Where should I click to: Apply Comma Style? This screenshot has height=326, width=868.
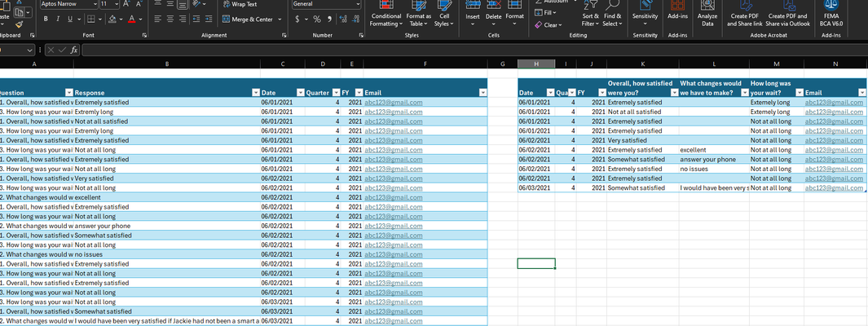coord(329,19)
